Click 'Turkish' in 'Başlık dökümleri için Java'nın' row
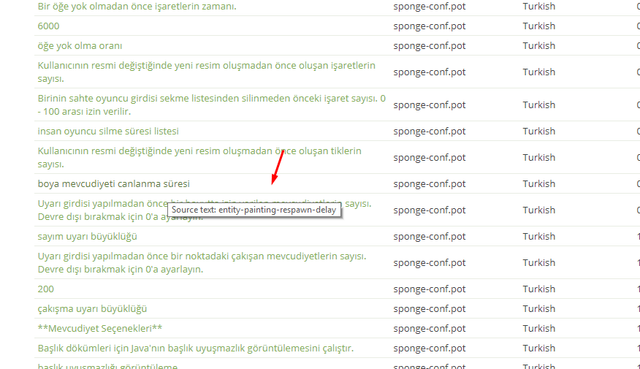The height and width of the screenshot is (369, 640). (539, 349)
